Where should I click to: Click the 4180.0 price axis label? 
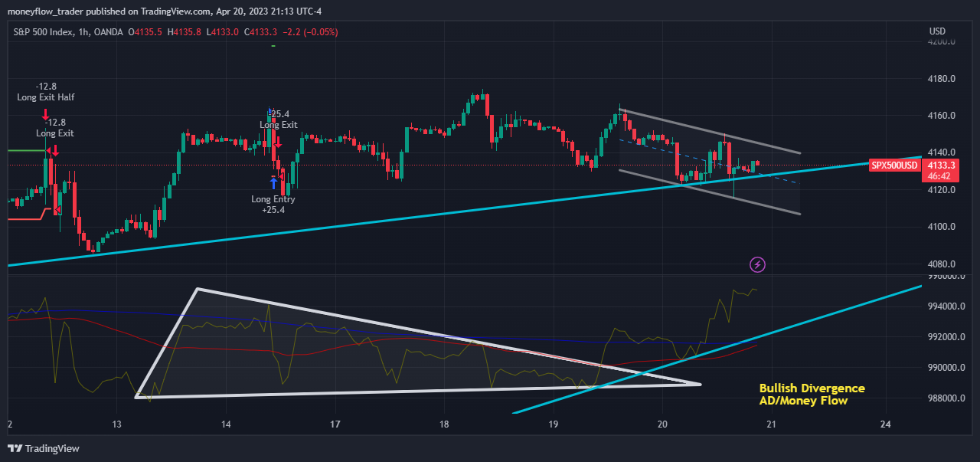[x=941, y=79]
